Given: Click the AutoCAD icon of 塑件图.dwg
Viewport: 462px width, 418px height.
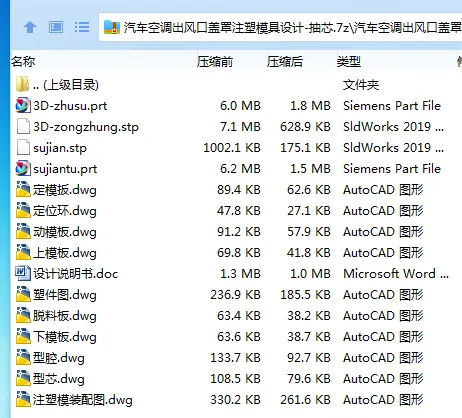Looking at the screenshot, I should [23, 294].
